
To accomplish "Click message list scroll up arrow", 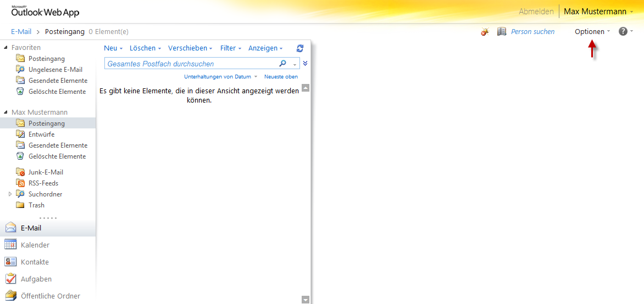I will click(305, 88).
